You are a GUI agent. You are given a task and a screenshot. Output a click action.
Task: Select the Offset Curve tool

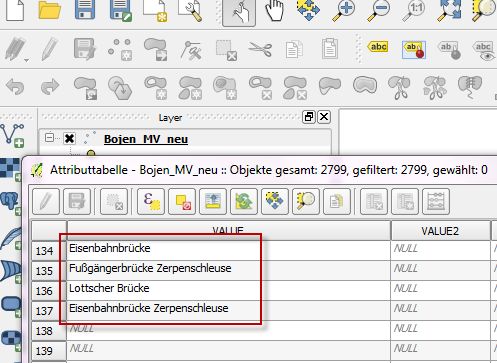[365, 85]
